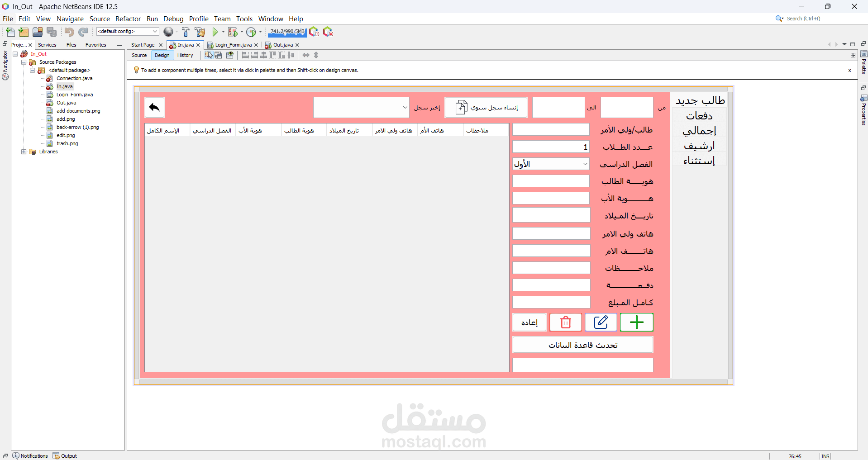Viewport: 868px width, 460px height.
Task: Open the Tools menu
Action: point(244,19)
